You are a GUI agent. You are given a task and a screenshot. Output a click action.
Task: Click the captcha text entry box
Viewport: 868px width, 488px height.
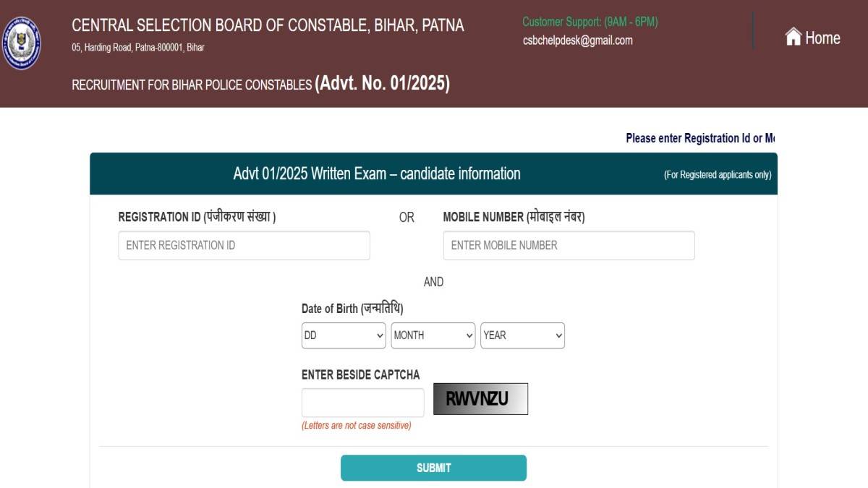pos(362,403)
